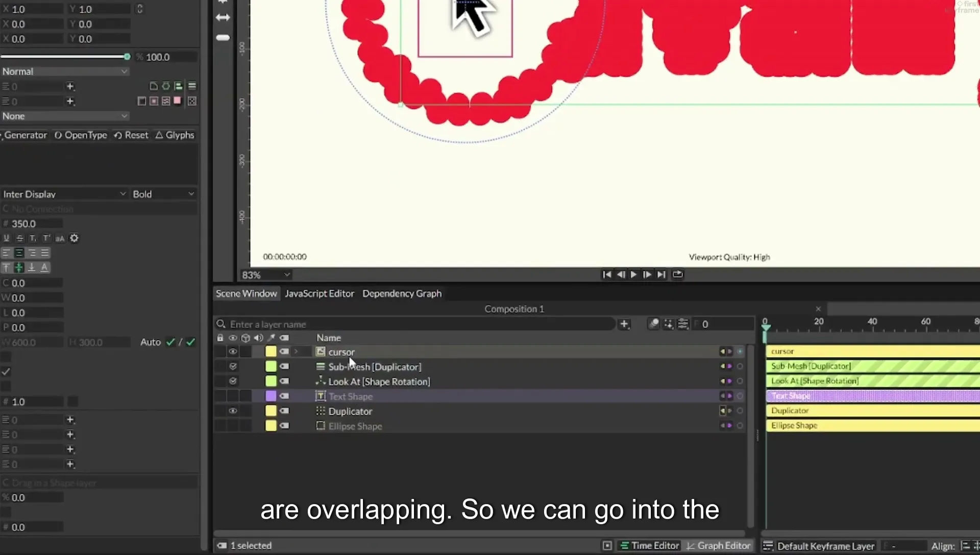Expand the cursor layer chevron
The height and width of the screenshot is (555, 980).
click(x=296, y=351)
